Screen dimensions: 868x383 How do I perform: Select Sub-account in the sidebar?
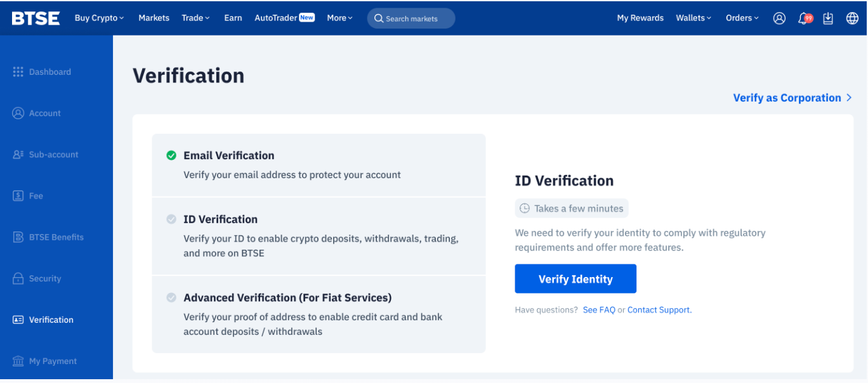pyautogui.click(x=54, y=154)
